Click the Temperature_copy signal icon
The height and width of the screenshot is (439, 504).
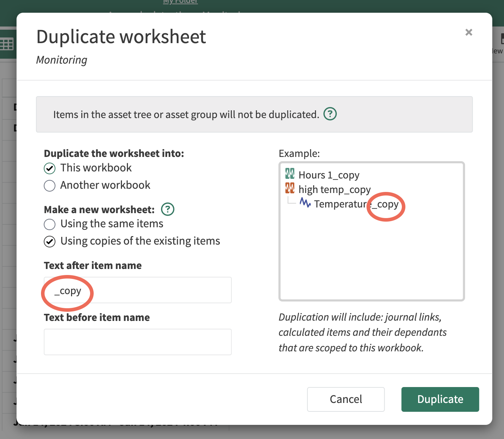pos(305,203)
